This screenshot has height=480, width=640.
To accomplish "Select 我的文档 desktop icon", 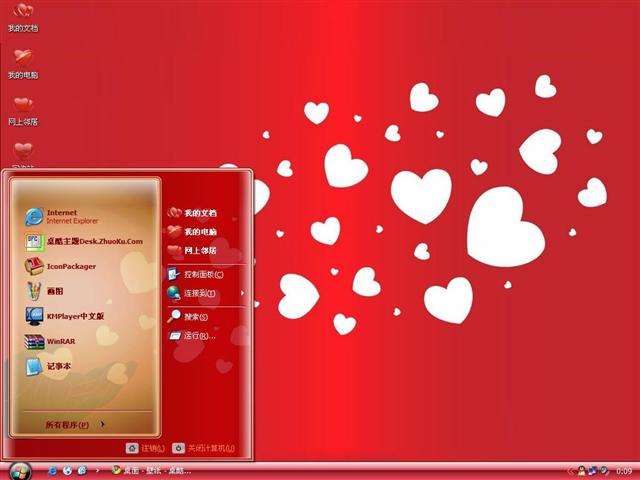I will (x=23, y=17).
